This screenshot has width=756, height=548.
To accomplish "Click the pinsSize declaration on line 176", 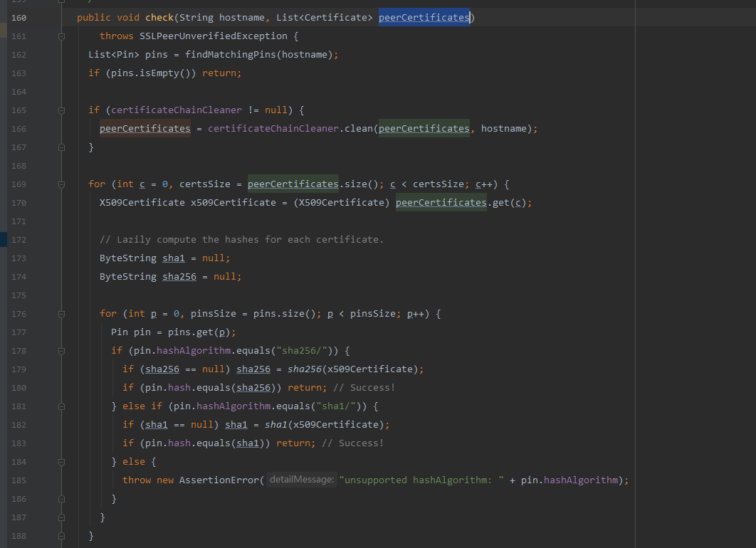I will [214, 314].
